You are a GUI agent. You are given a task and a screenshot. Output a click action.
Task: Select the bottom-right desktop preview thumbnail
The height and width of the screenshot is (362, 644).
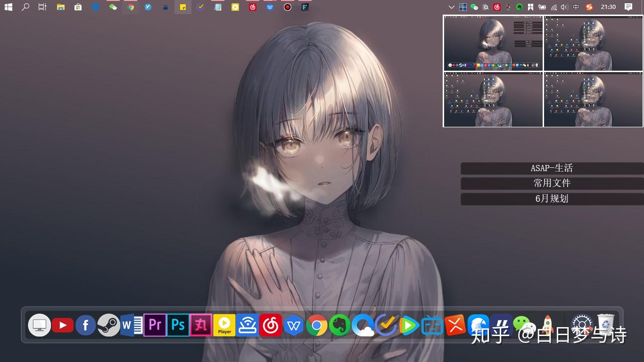click(594, 99)
